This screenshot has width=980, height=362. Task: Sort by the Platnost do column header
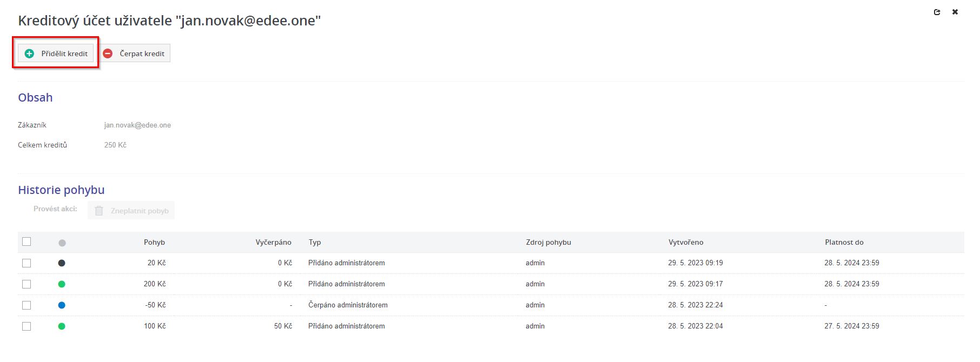[844, 243]
